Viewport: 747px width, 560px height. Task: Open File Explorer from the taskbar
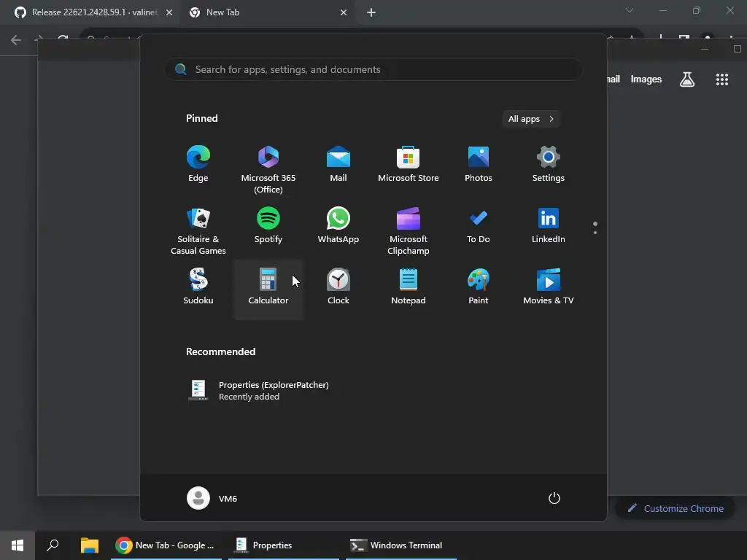89,545
